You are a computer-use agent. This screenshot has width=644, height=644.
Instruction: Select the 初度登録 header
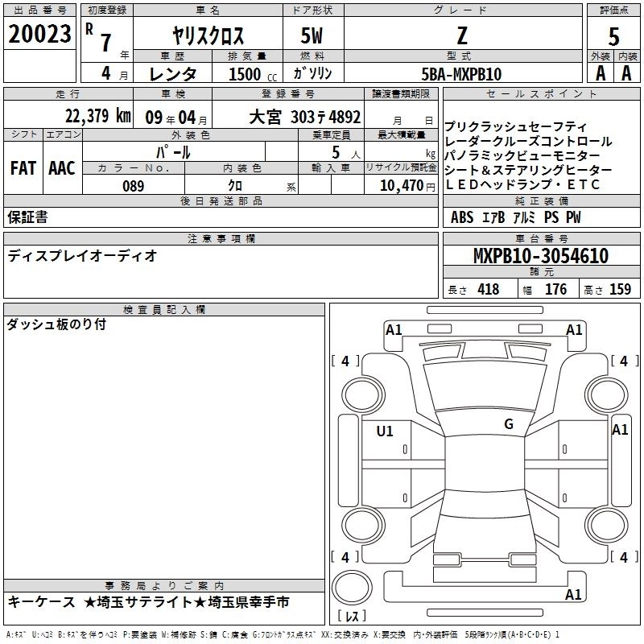click(x=107, y=10)
